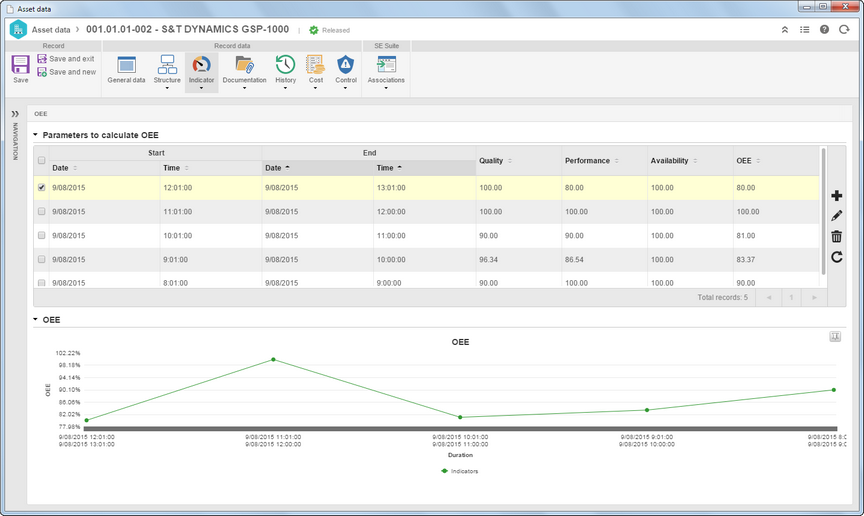
Task: Select page 1 in grid pager
Action: coord(791,298)
